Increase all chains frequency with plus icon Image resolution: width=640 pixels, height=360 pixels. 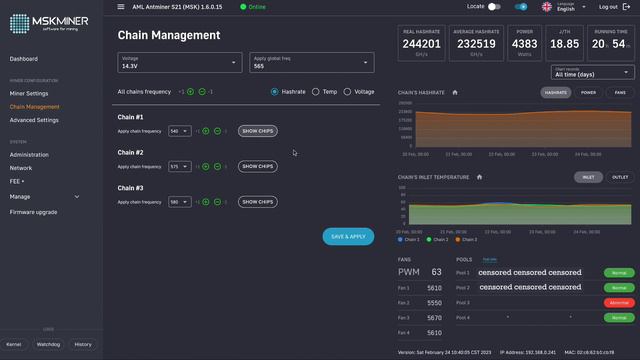tap(191, 92)
